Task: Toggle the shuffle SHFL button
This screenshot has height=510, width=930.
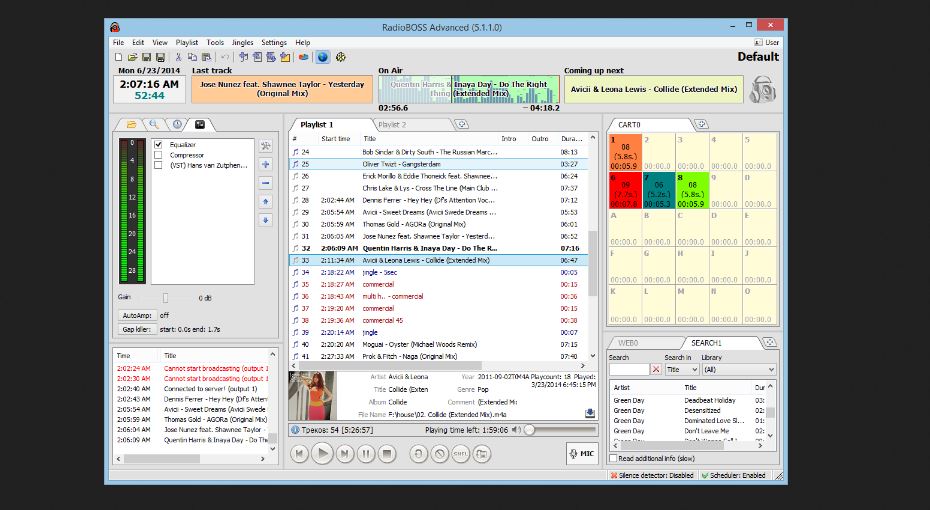Action: 460,454
